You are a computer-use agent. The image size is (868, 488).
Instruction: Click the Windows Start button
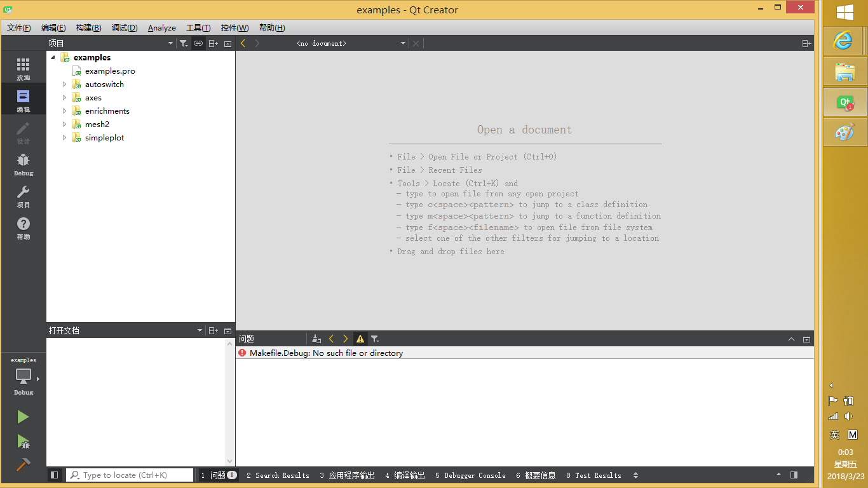(x=844, y=13)
